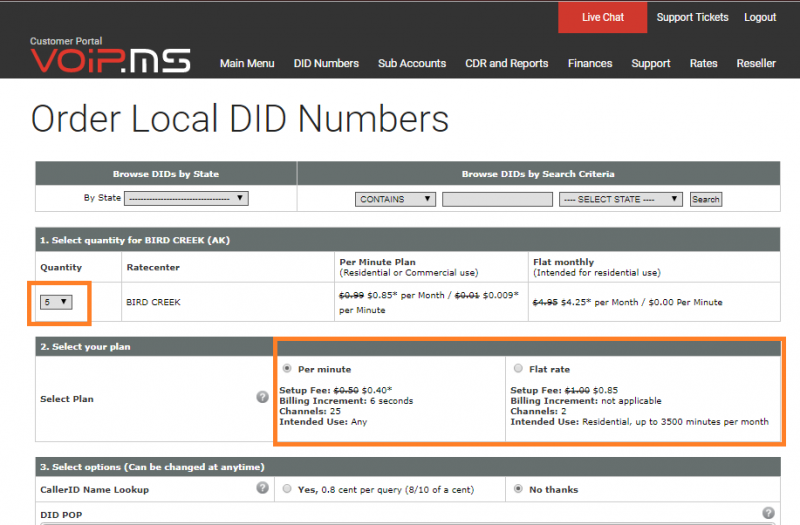Open the DID Numbers menu
The height and width of the screenshot is (525, 800).
tap(326, 63)
